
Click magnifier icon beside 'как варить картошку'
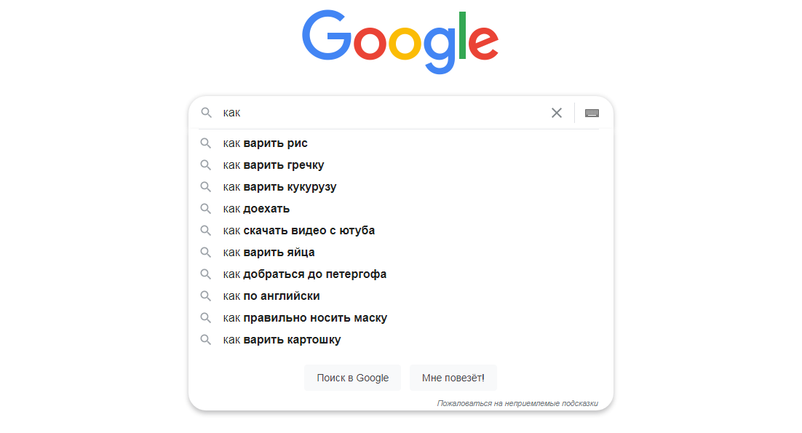(x=206, y=340)
